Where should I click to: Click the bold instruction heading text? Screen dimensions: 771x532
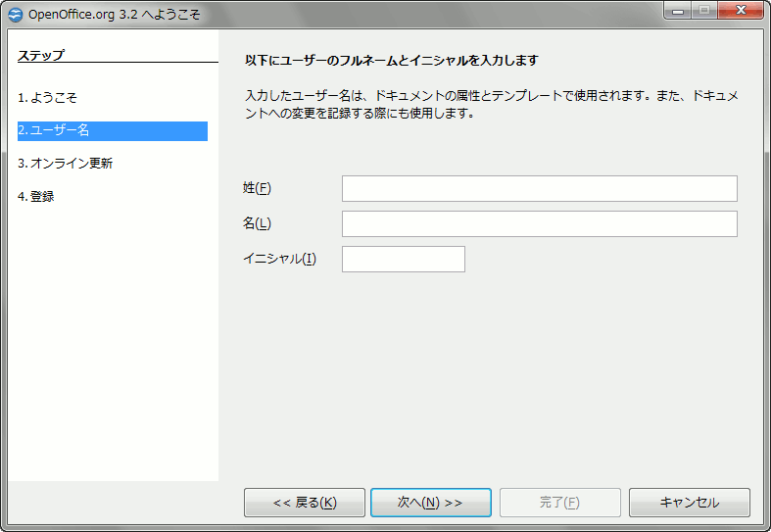(392, 60)
